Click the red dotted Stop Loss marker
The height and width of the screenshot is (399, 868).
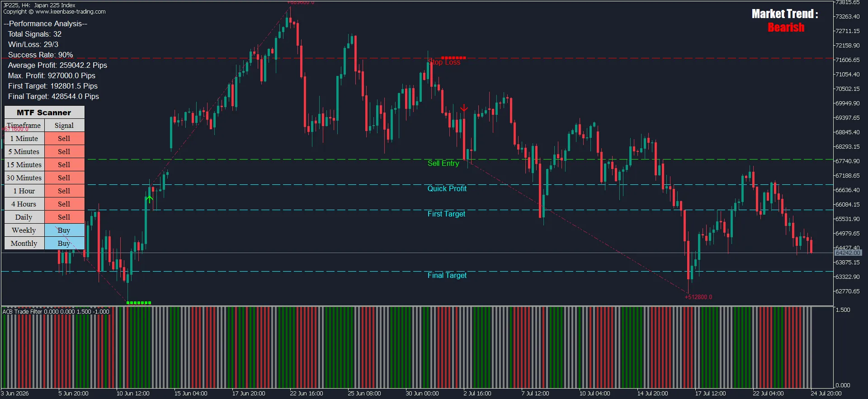tap(453, 58)
